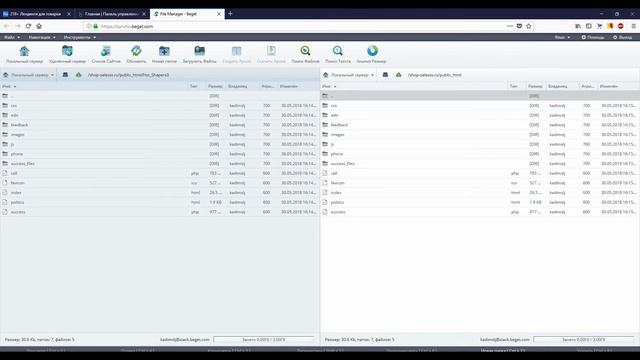Viewport: 640px width, 360px height.
Task: Select the index html file in left panel
Action: (x=160, y=193)
